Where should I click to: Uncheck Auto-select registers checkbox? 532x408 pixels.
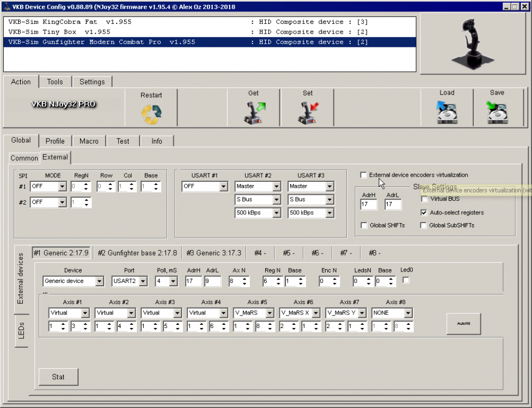(x=424, y=213)
